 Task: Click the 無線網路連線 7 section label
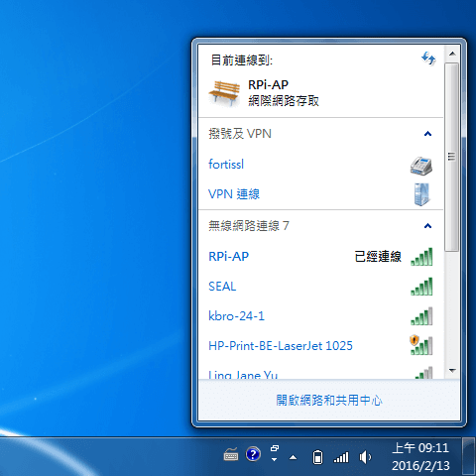pos(249,226)
